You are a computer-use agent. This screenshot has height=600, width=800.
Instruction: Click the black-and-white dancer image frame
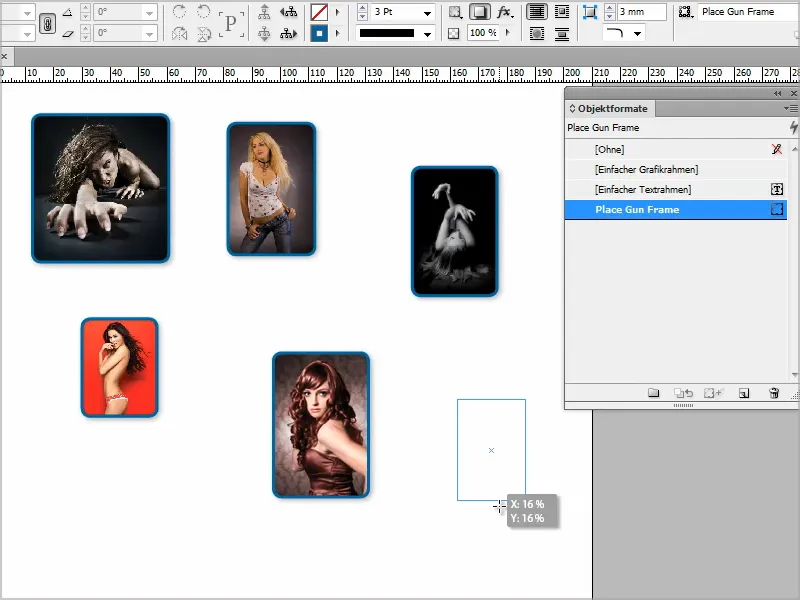tap(455, 231)
